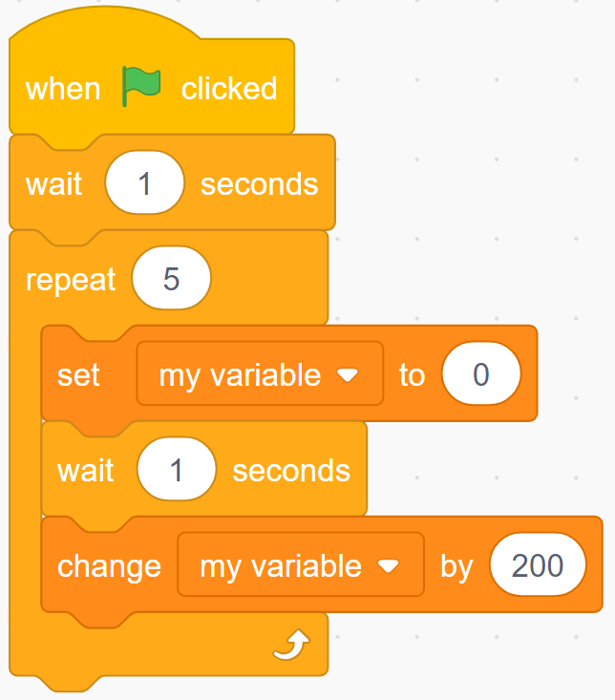Click the change amount field showing 200

point(537,565)
